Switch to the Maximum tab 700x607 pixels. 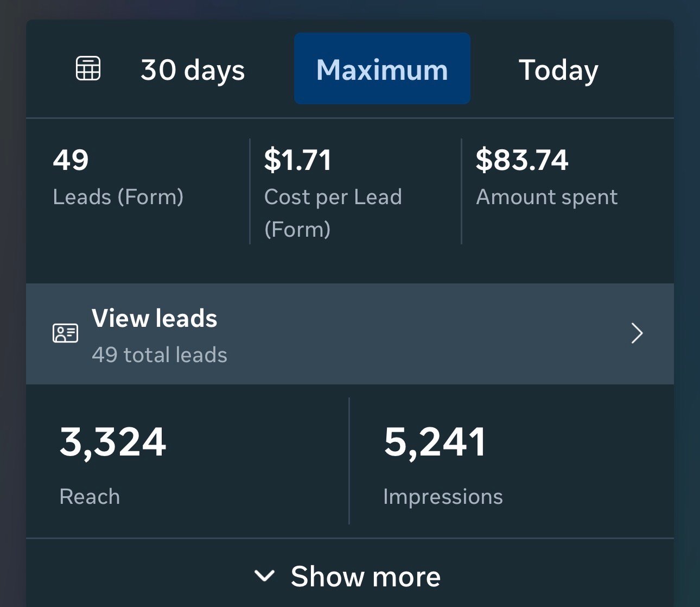(x=382, y=68)
